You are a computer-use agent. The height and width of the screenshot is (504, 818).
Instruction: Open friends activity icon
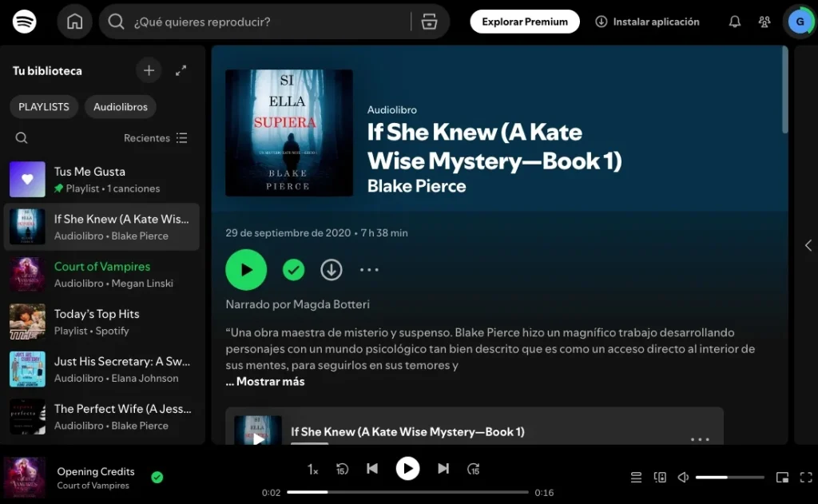(x=764, y=22)
